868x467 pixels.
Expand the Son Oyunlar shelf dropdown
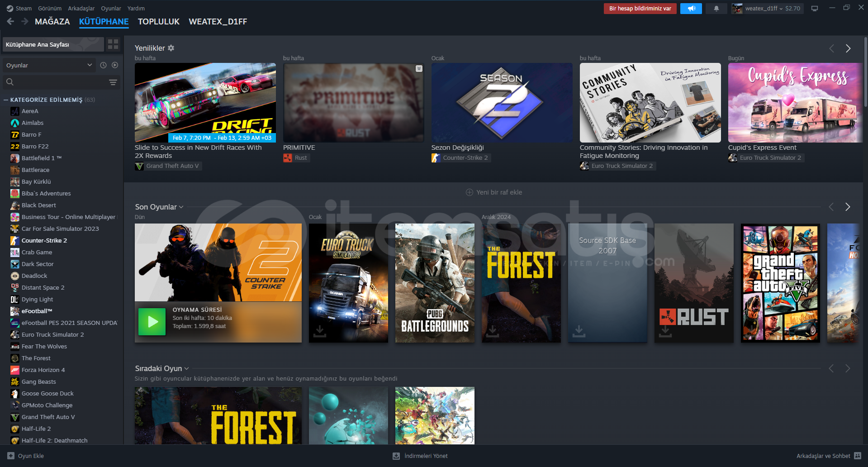pyautogui.click(x=181, y=207)
